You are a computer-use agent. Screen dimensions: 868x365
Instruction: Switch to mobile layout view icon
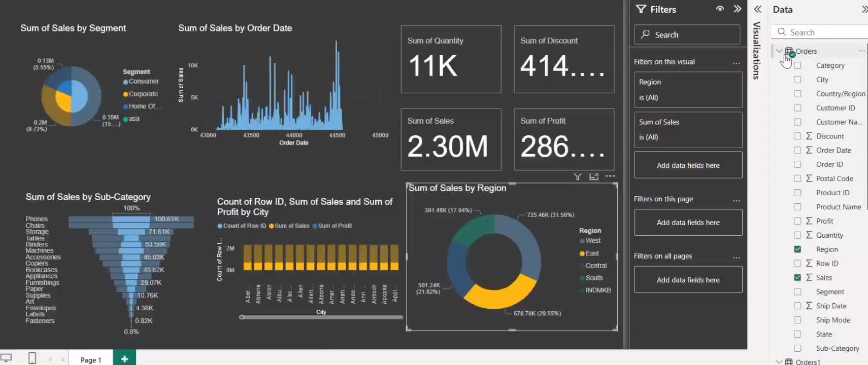(x=32, y=358)
